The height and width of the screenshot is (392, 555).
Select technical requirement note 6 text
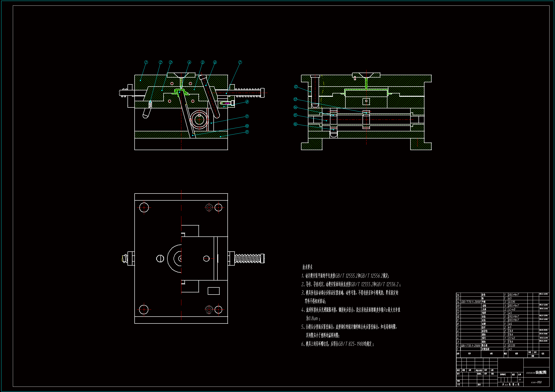pos(338,344)
